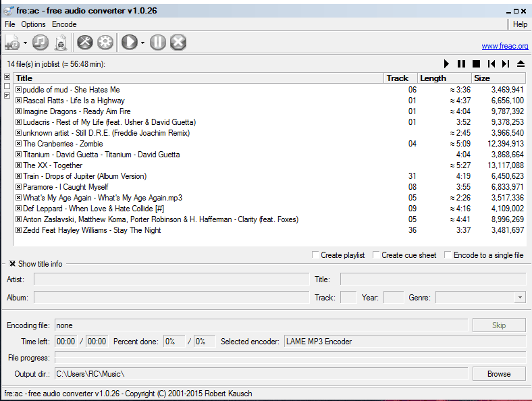Screen dimensions: 532x401
Task: Open dropdown arrow next to add files icon
Action: tap(26, 43)
